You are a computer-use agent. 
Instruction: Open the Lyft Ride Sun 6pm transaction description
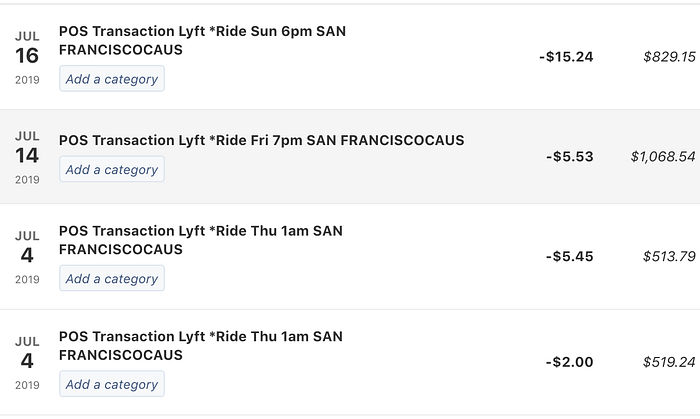coord(202,41)
